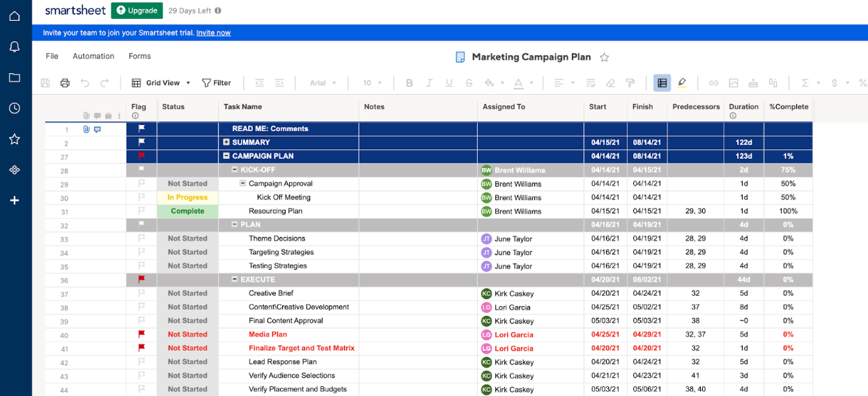Open Recents clock icon in sidebar

pyautogui.click(x=14, y=108)
